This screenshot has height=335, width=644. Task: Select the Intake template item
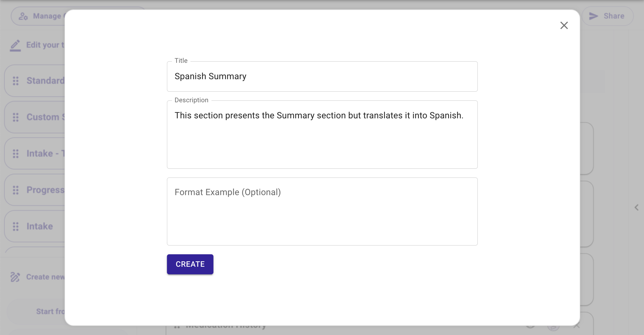pyautogui.click(x=35, y=226)
